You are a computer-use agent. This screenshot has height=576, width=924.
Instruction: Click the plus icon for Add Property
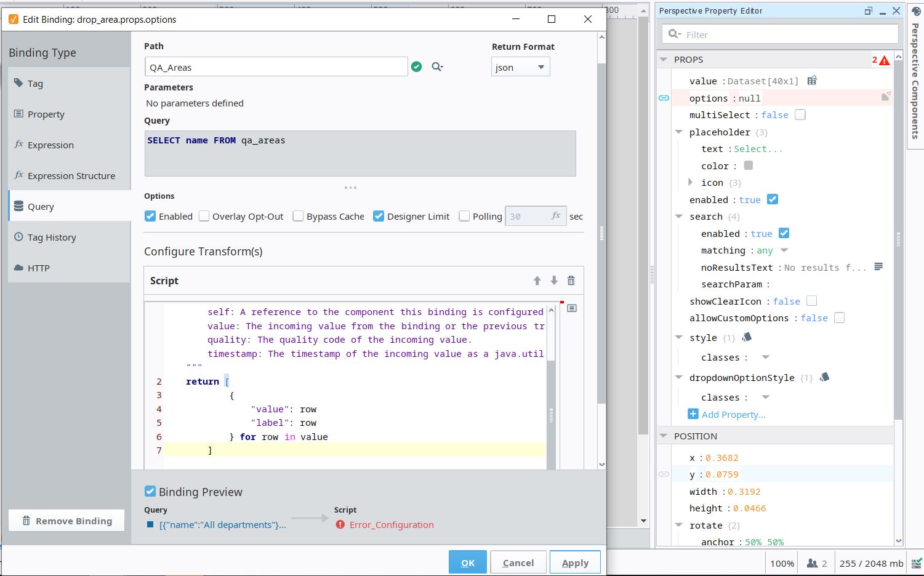point(693,414)
